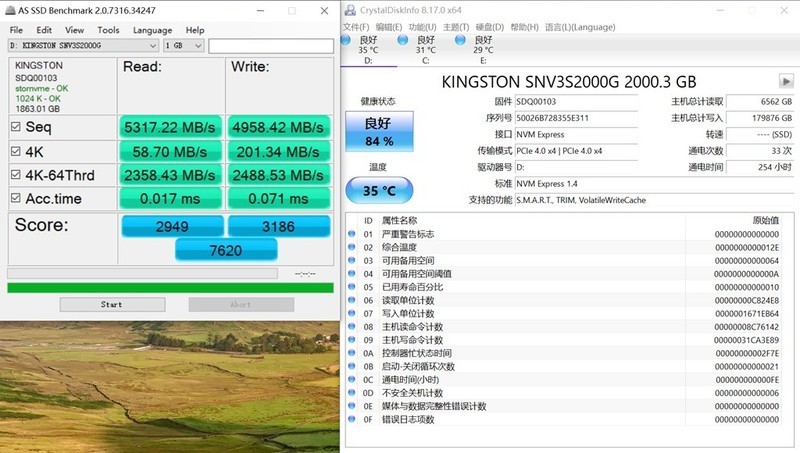Click status dot for attribute 04 可用备用空间阈值
800x453 pixels.
[352, 273]
